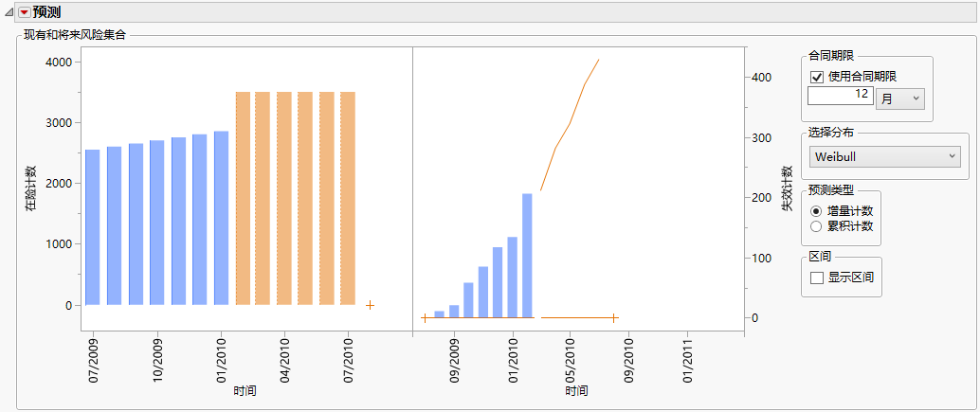Click the orange plus marker after 07/2010 bars
The image size is (980, 412).
point(370,305)
